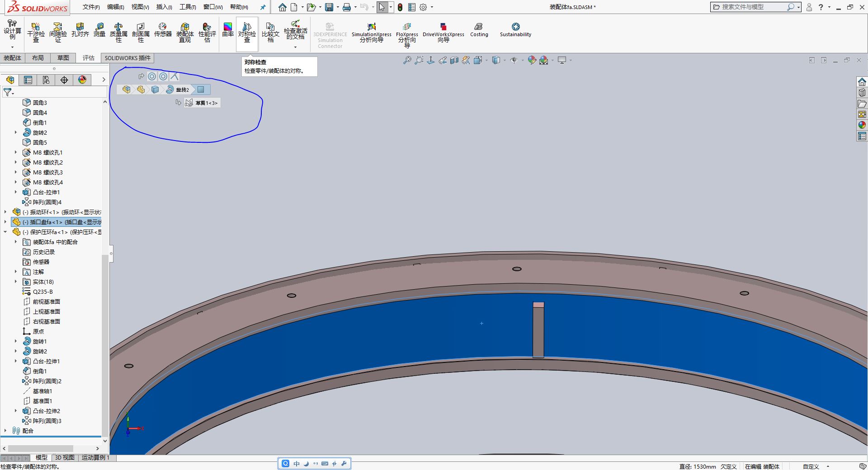Open the Options gear dropdown arrow
The width and height of the screenshot is (868, 470).
point(432,7)
